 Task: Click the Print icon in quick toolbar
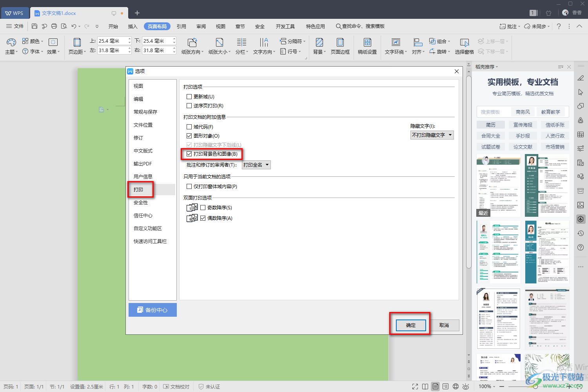(x=54, y=26)
